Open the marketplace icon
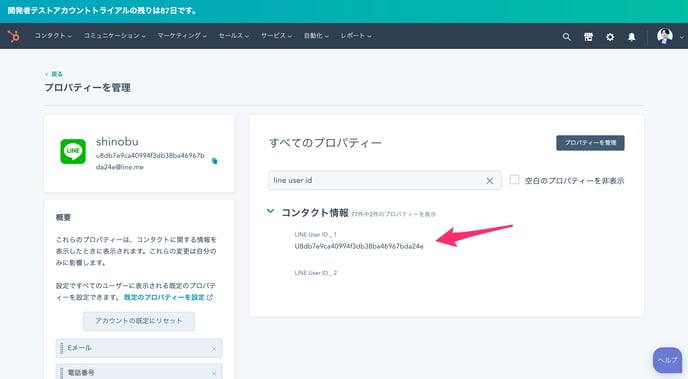This screenshot has width=688, height=379. (588, 37)
